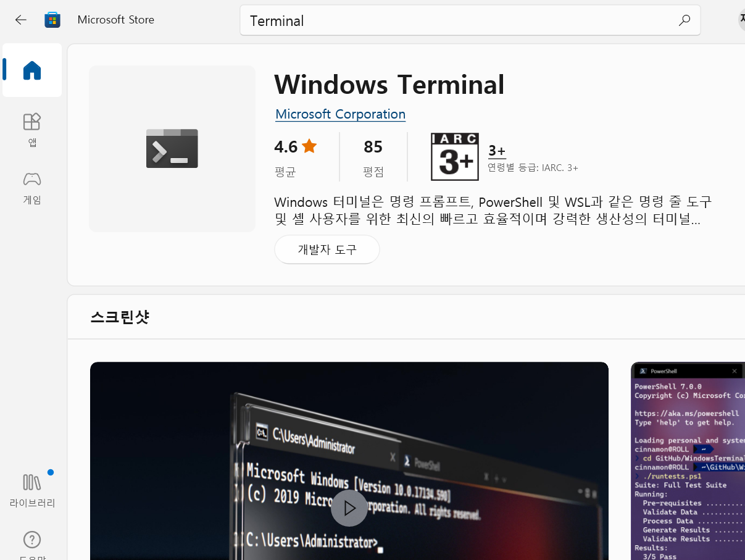Click the search magnifier icon
The image size is (745, 560).
pyautogui.click(x=684, y=20)
